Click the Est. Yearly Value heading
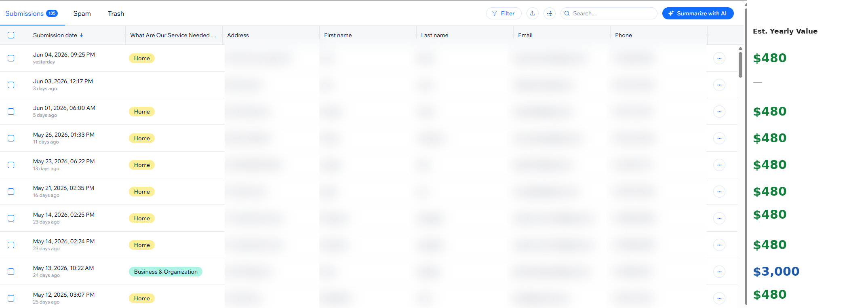Screen dimensions: 868x308 point(785,31)
